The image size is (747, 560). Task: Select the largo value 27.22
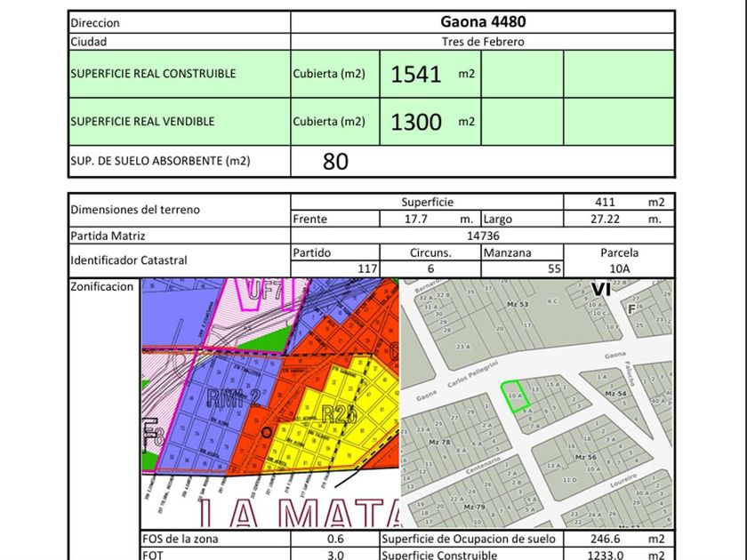pos(605,219)
